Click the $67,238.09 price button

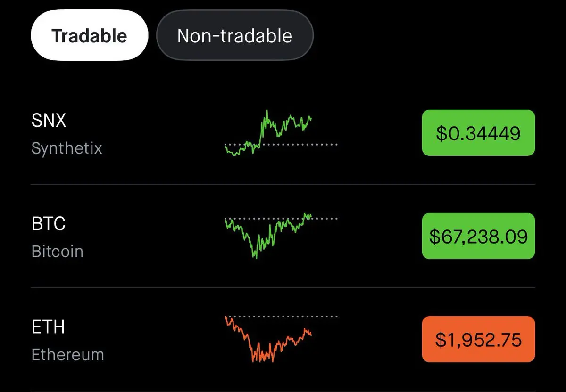click(x=478, y=236)
